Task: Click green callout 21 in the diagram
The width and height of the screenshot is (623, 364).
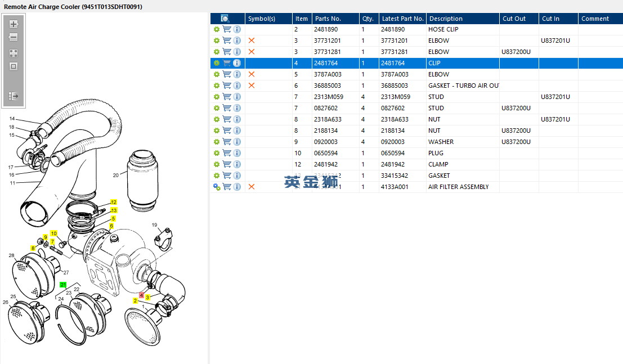Action: tap(63, 285)
